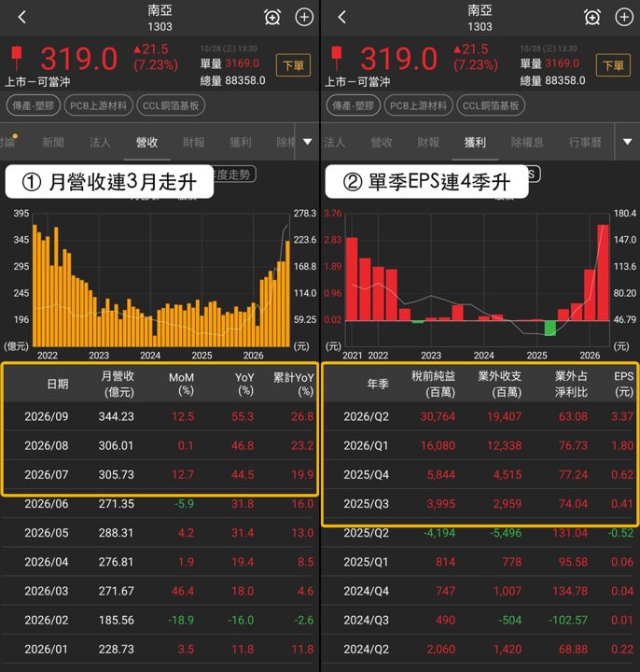Select the 2026/Q1 earnings row
The image size is (640, 672).
pos(480,445)
